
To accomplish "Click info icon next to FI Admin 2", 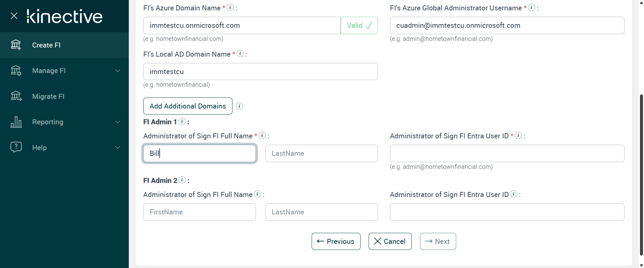I will [x=182, y=180].
